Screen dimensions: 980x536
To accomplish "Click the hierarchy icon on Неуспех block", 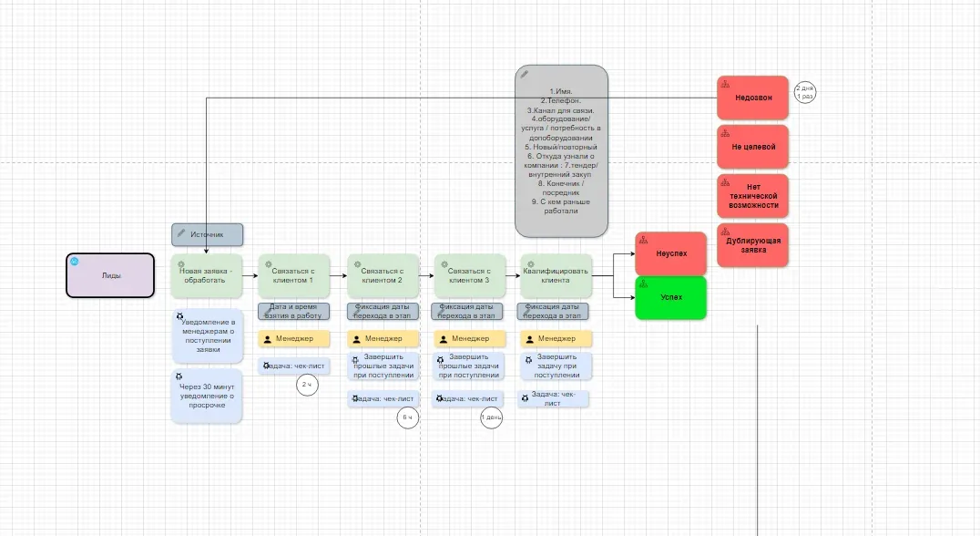I will (643, 240).
